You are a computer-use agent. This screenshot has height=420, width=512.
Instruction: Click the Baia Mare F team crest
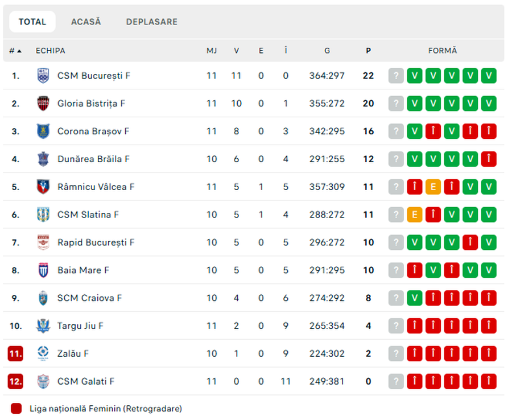point(43,270)
